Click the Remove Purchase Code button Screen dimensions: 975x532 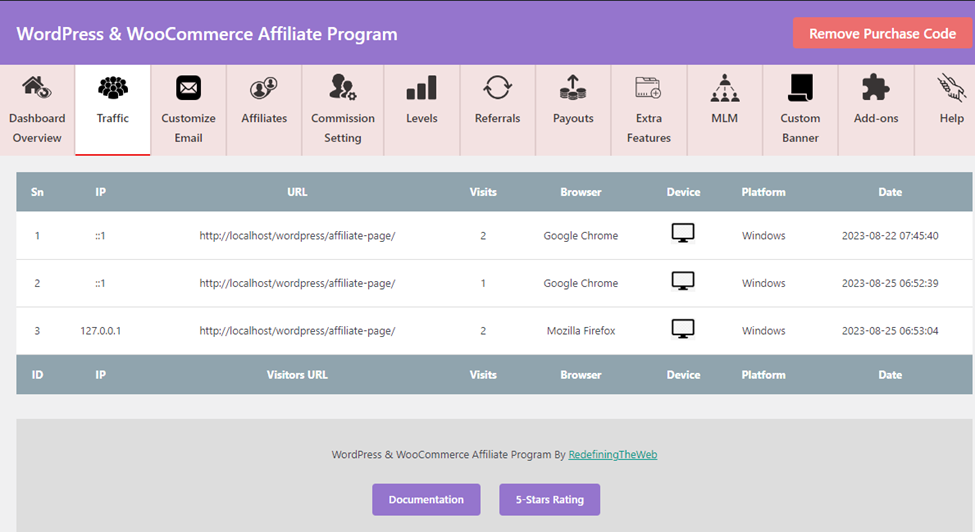coord(882,34)
